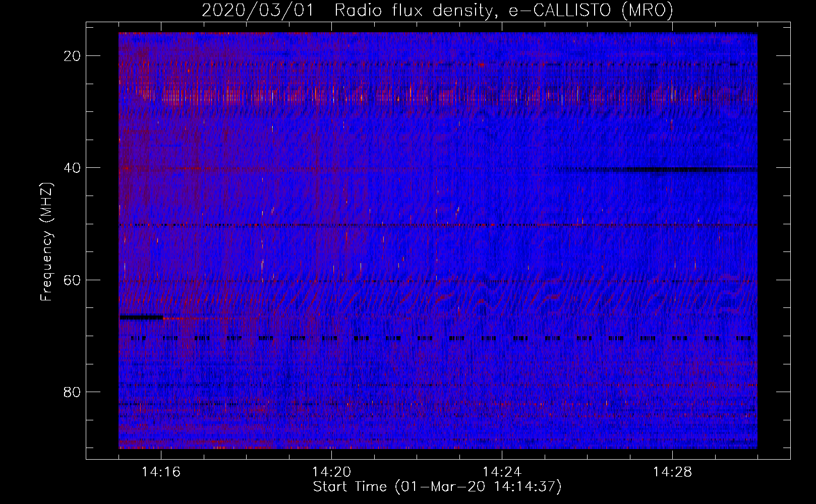
Task: Click the black bar near 67 MHz
Action: point(141,317)
